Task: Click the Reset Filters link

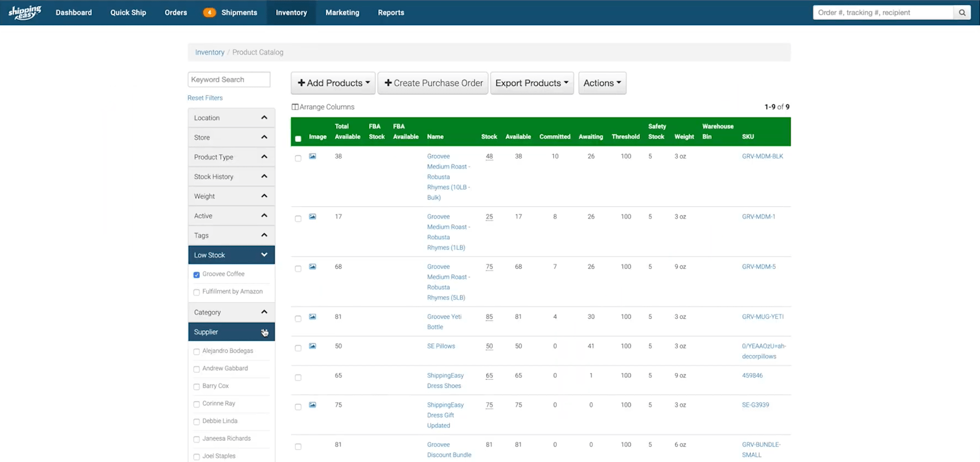Action: [205, 98]
